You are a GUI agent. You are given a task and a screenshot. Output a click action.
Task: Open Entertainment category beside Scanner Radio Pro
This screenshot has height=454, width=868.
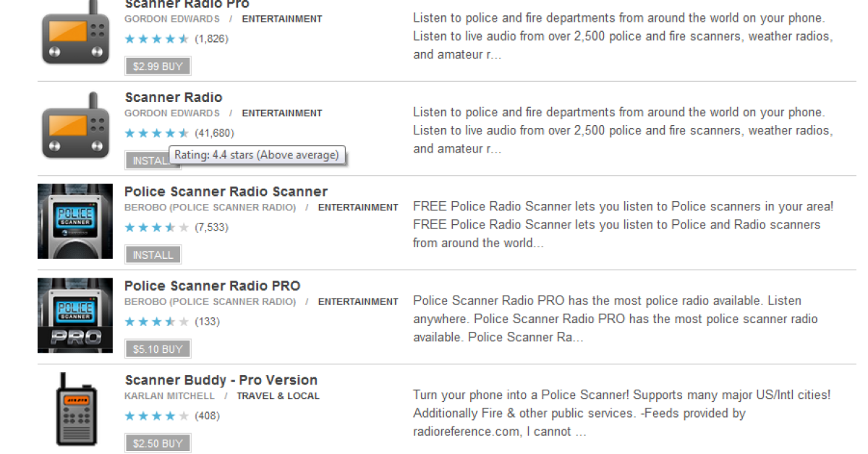(x=282, y=20)
